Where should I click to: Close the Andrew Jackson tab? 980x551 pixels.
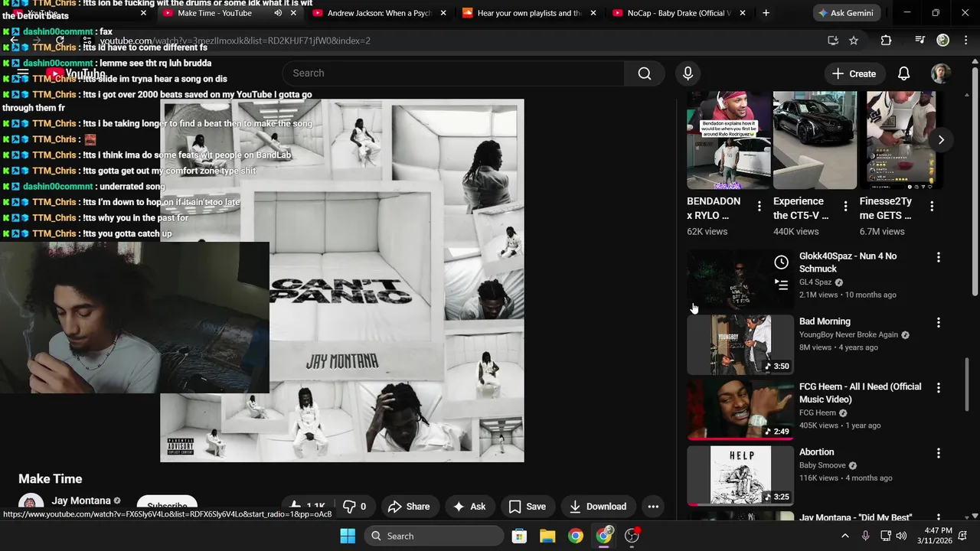[x=443, y=13]
